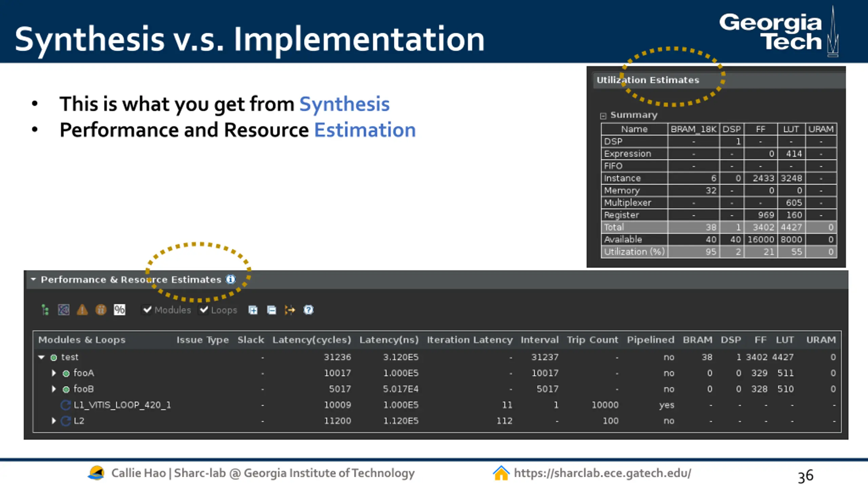Click trip count value 10000
The image size is (868, 488).
pos(605,405)
